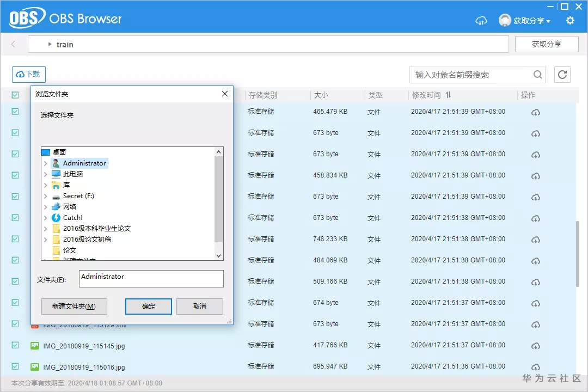Screen dimensions: 588x392
Task: Download the 748.233 KB file via cloud icon
Action: 536,240
